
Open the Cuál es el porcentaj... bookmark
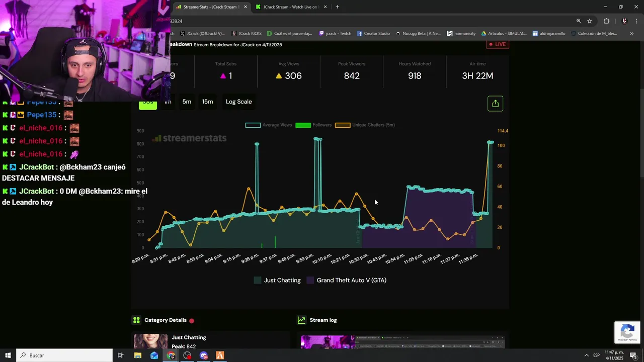tap(290, 34)
